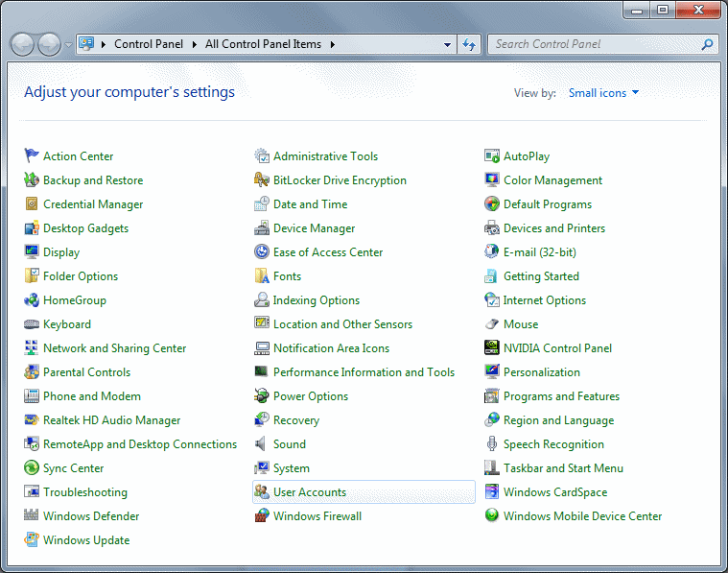The height and width of the screenshot is (573, 728).
Task: Open the Recovery link
Action: (296, 420)
